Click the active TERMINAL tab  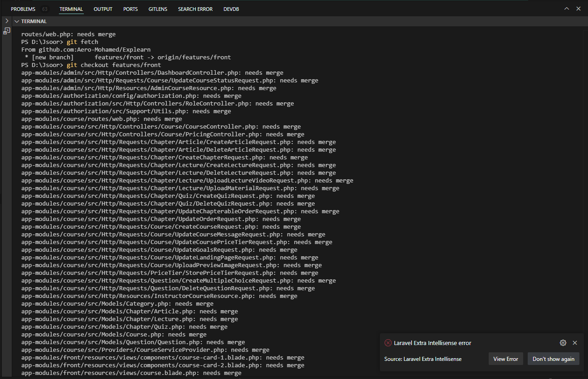71,9
